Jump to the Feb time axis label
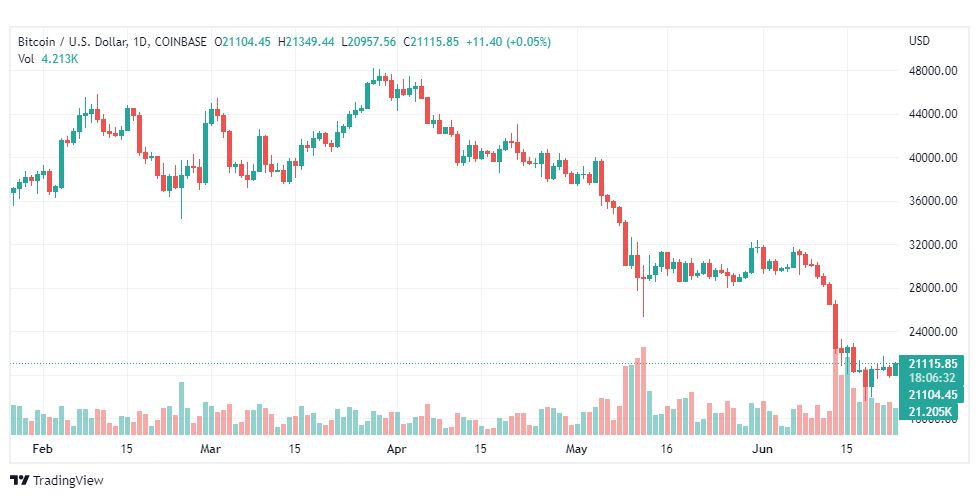Viewport: 979px width, 498px height. (x=41, y=449)
